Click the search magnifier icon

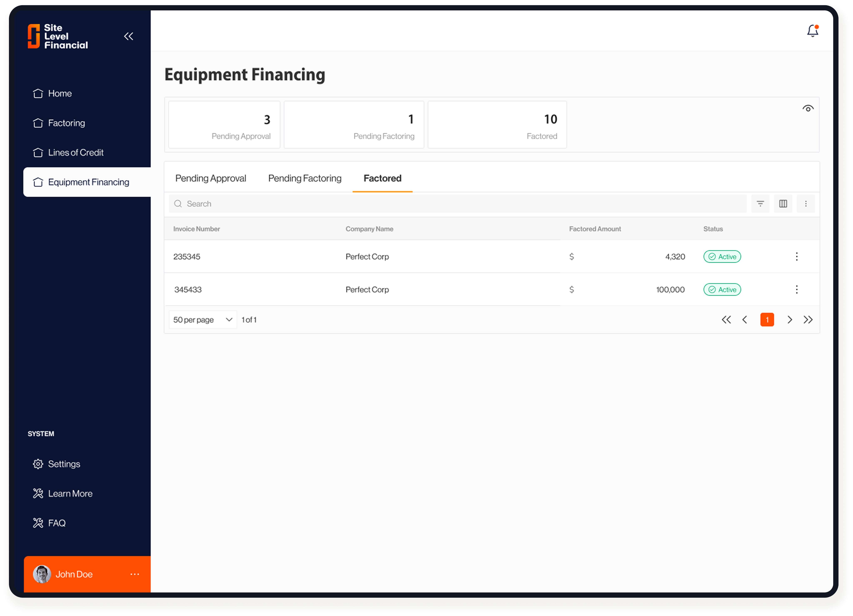coord(178,203)
